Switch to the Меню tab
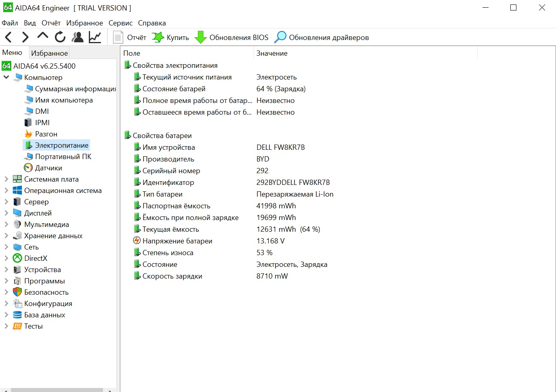The width and height of the screenshot is (556, 392). coord(12,52)
